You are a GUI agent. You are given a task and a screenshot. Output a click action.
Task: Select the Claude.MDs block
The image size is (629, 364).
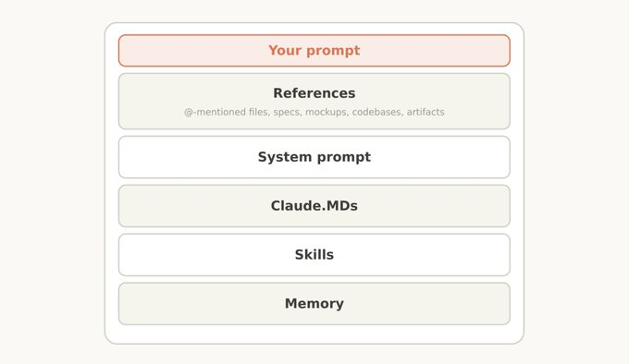point(314,206)
